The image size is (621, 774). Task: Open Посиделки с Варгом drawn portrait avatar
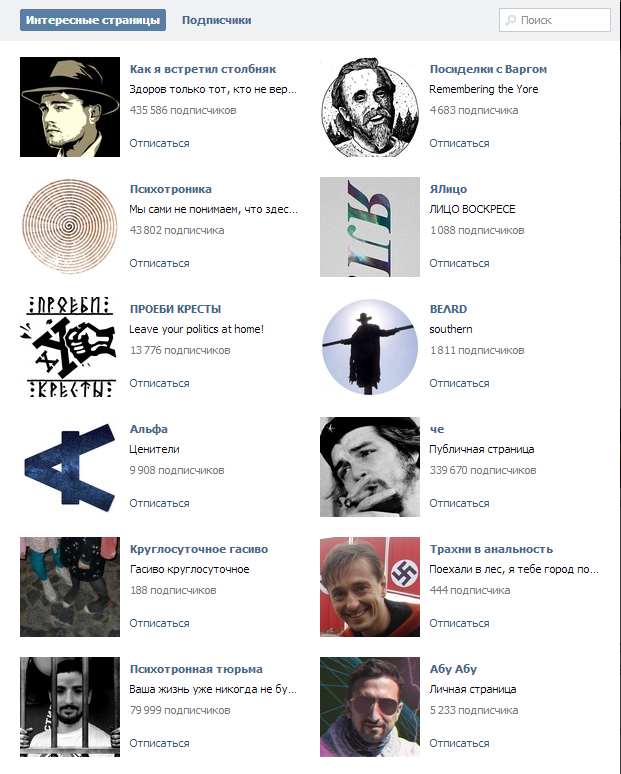[370, 107]
